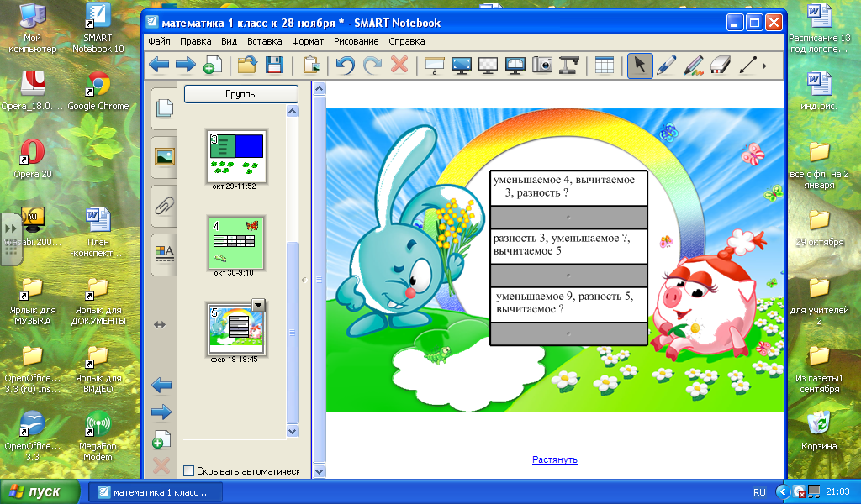861x504 pixels.
Task: Move sidebar with the double-arrow icon
Action: pos(160,325)
